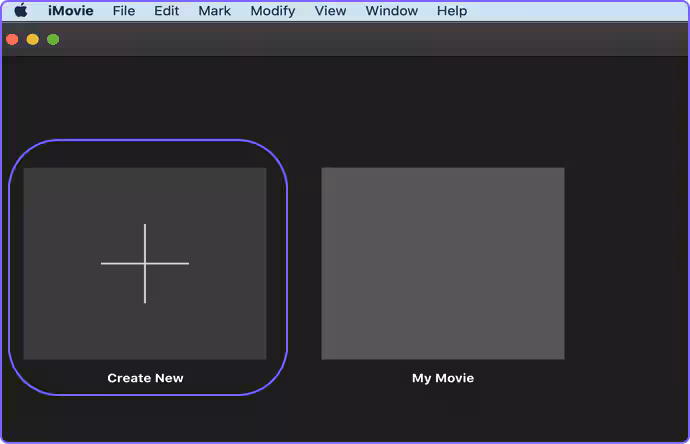Image resolution: width=690 pixels, height=444 pixels.
Task: Open the Edit menu
Action: [166, 11]
